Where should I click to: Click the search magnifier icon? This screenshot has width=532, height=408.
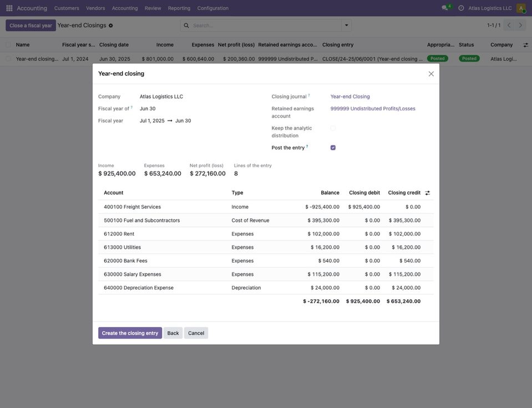pyautogui.click(x=186, y=26)
